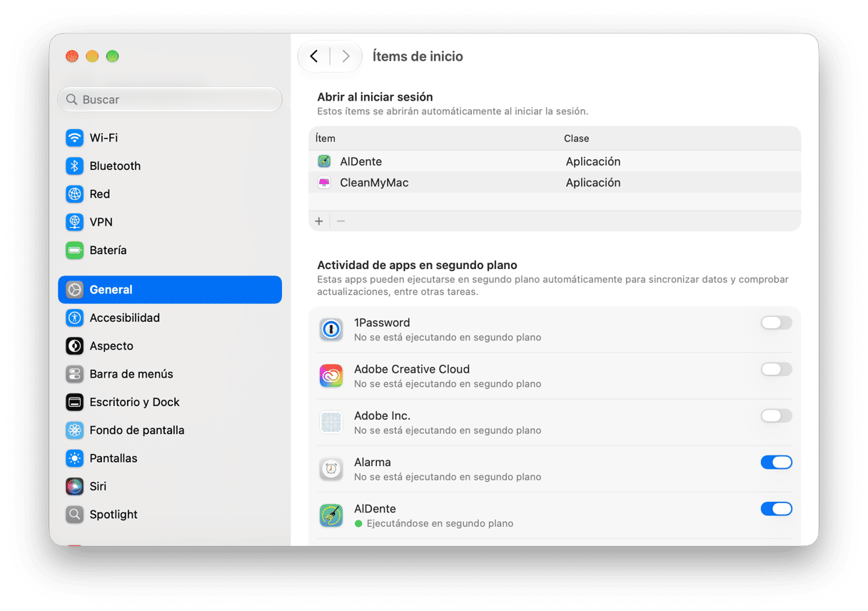Open Red network globe icon
The height and width of the screenshot is (611, 868).
click(x=75, y=194)
